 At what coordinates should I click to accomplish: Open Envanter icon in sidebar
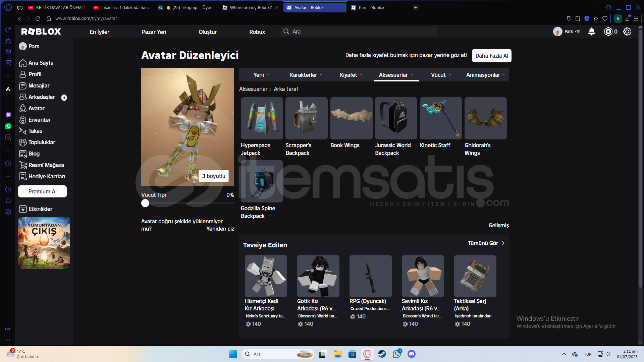coord(23,120)
